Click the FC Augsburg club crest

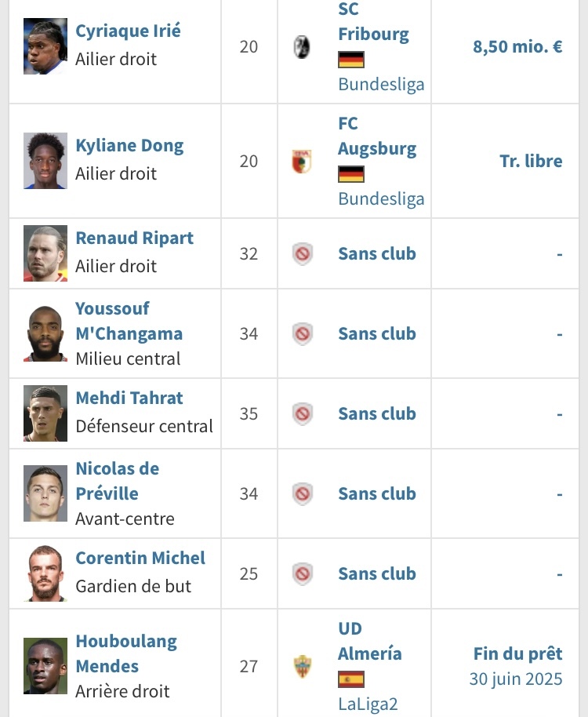[302, 161]
